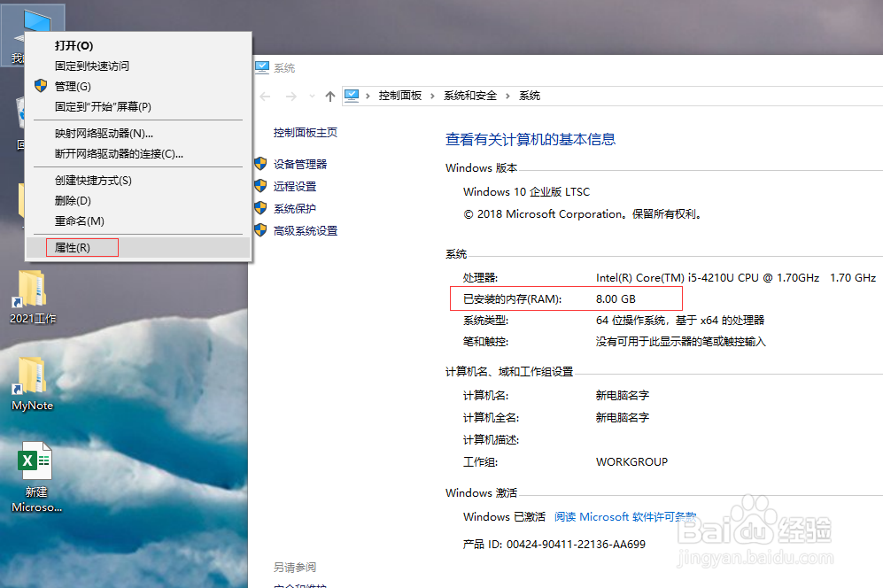The height and width of the screenshot is (588, 883).
Task: Open 阅读 Microsoft 软件许可条款 link
Action: point(625,516)
